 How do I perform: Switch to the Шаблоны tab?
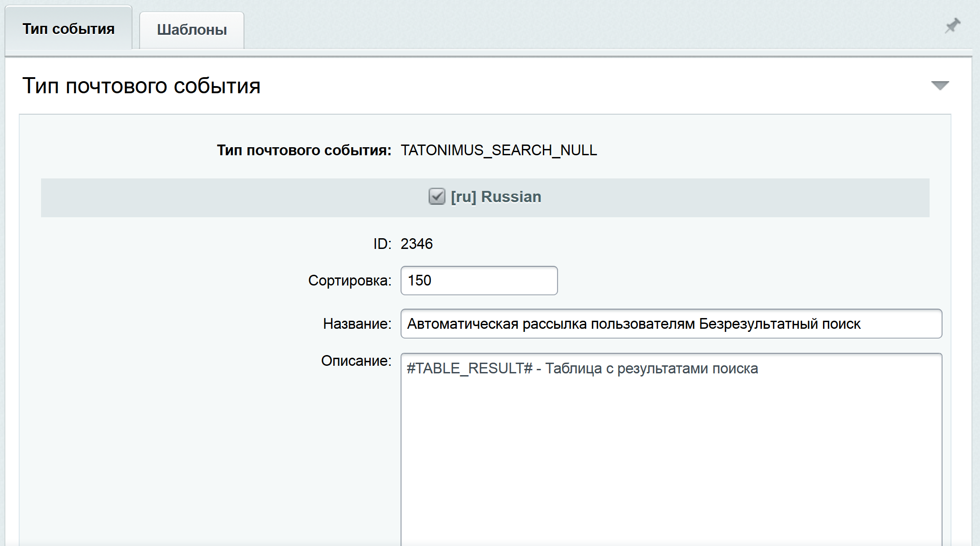pos(192,30)
